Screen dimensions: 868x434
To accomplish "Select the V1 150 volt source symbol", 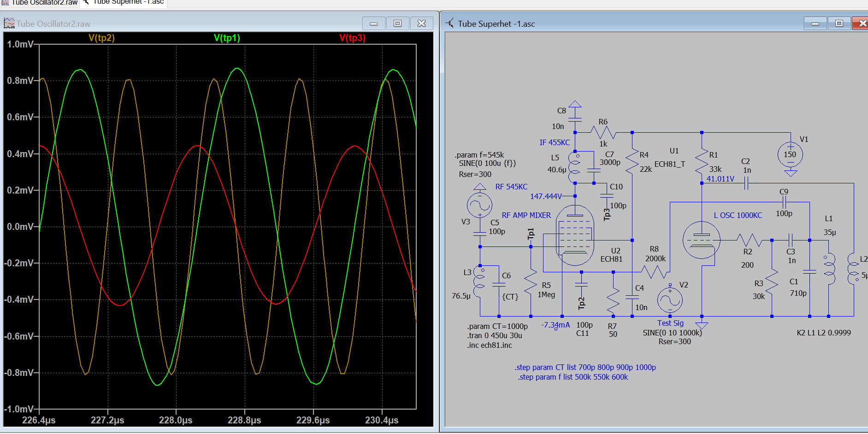I will (791, 154).
